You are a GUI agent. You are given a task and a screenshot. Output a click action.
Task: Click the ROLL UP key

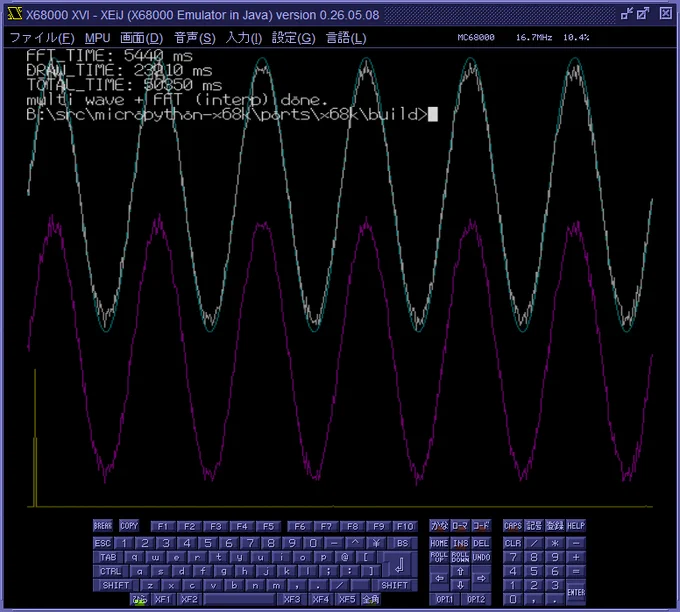click(439, 557)
